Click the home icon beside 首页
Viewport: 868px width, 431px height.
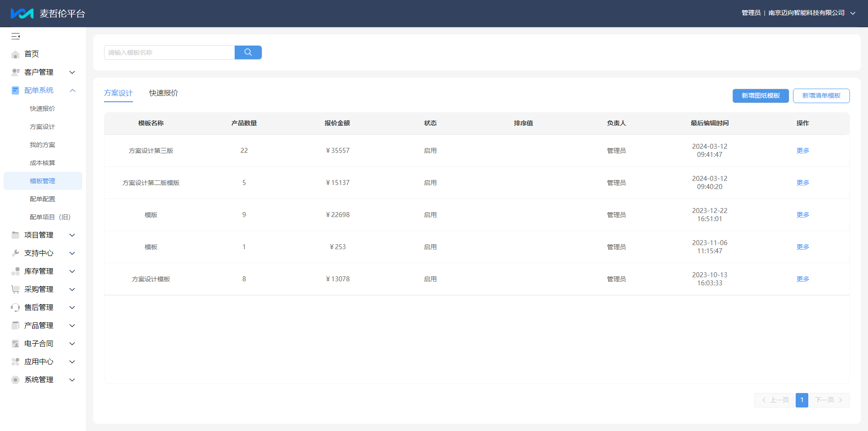15,54
